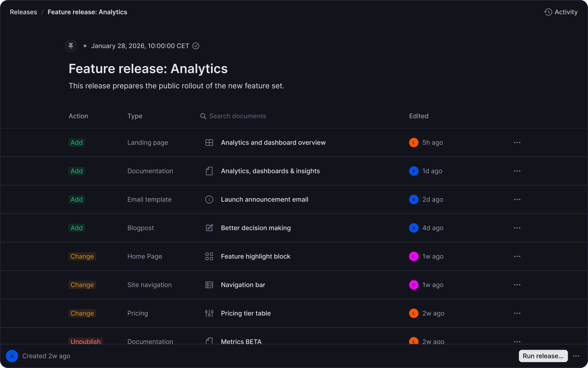Click the checkmark circle next to scheduled date
Viewport: 588px width, 368px height.
(196, 46)
